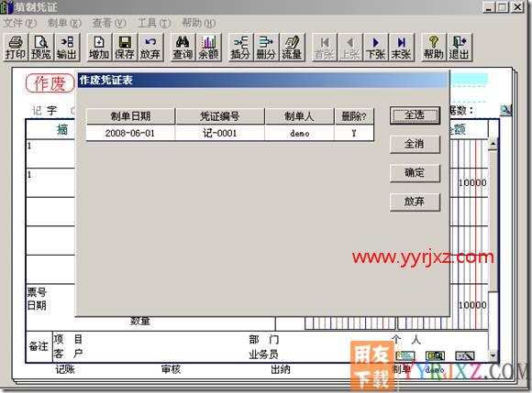
Task: Toggle the 删除? cell showing Y
Action: point(354,133)
